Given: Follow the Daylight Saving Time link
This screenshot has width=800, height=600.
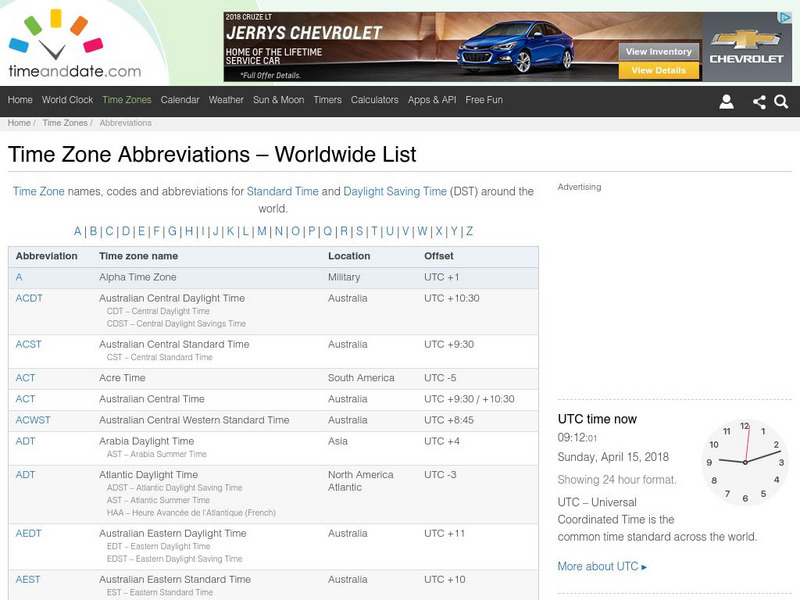Looking at the screenshot, I should point(395,191).
